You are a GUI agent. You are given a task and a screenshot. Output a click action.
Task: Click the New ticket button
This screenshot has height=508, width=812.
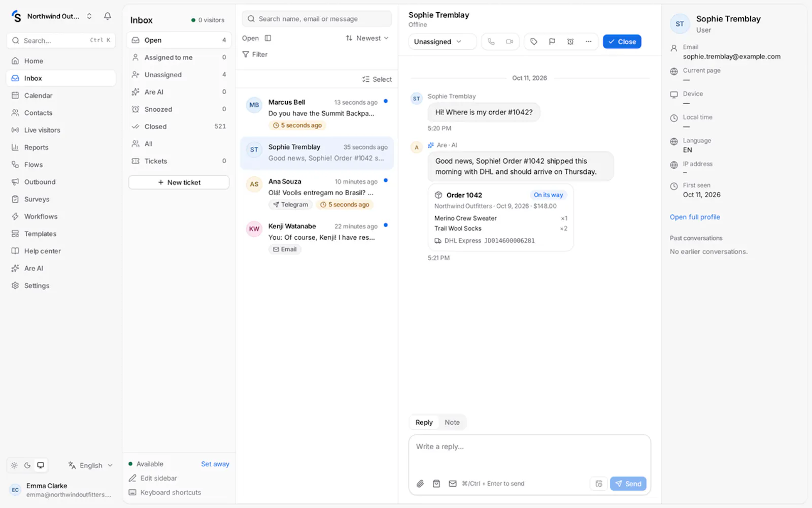coord(179,182)
